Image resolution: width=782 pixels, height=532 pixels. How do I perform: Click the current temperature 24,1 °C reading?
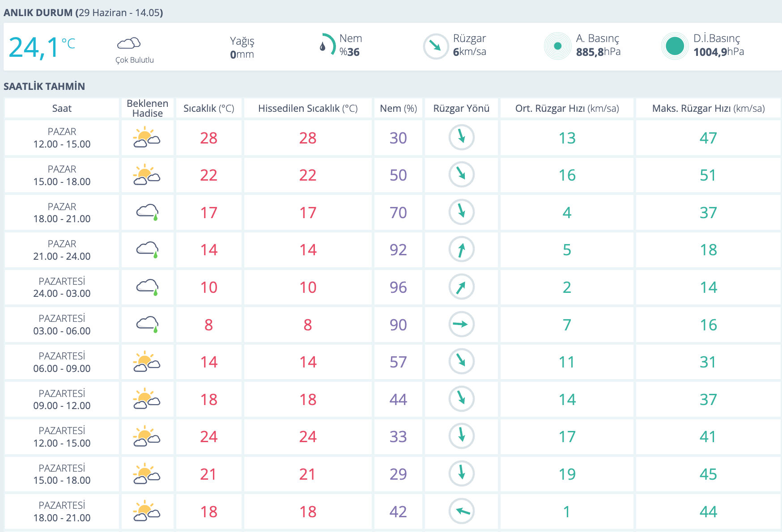pos(42,47)
